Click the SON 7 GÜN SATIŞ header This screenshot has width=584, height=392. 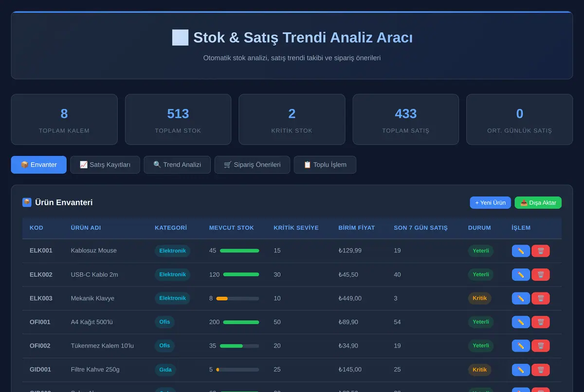click(x=420, y=228)
